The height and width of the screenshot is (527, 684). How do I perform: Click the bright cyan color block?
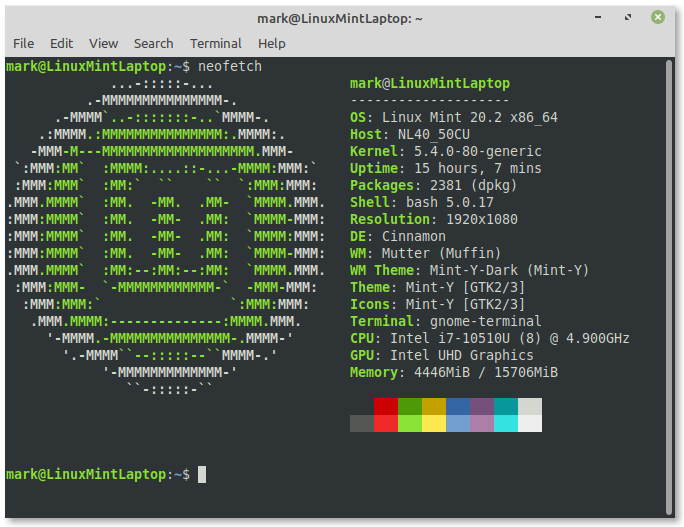[x=506, y=423]
